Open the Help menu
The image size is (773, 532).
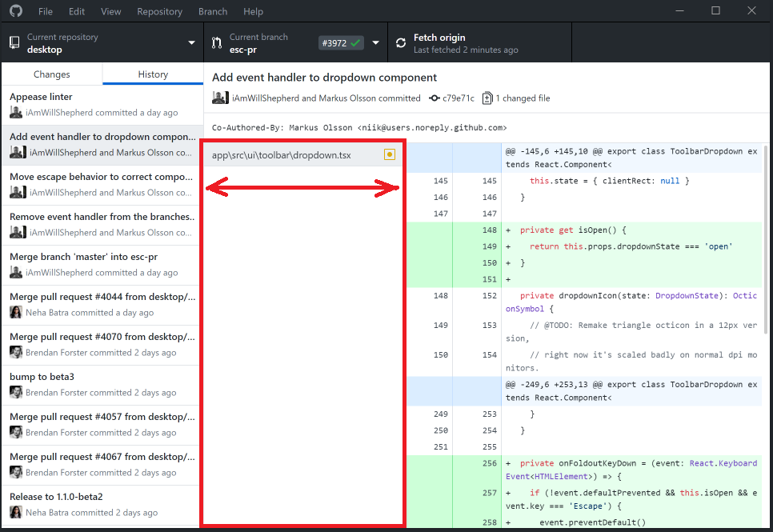tap(253, 11)
